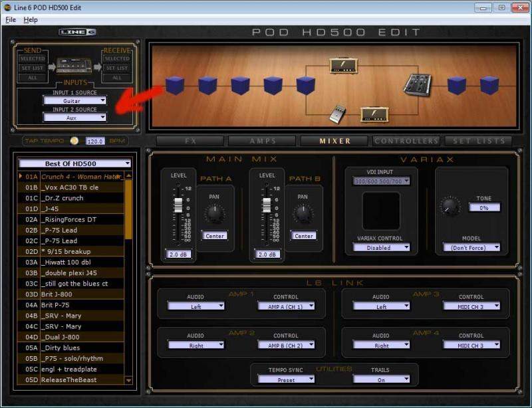This screenshot has height=408, width=532.
Task: Click the first blue FX cube
Action: [x=174, y=86]
